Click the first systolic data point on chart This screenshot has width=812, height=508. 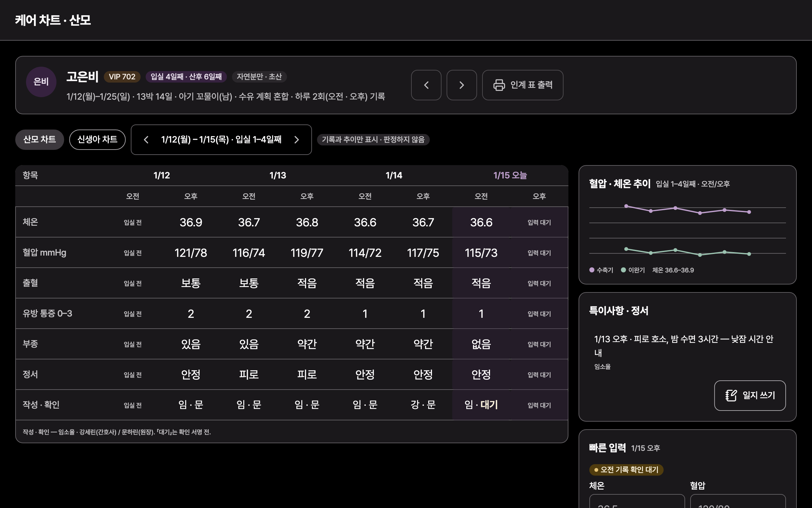[626, 206]
